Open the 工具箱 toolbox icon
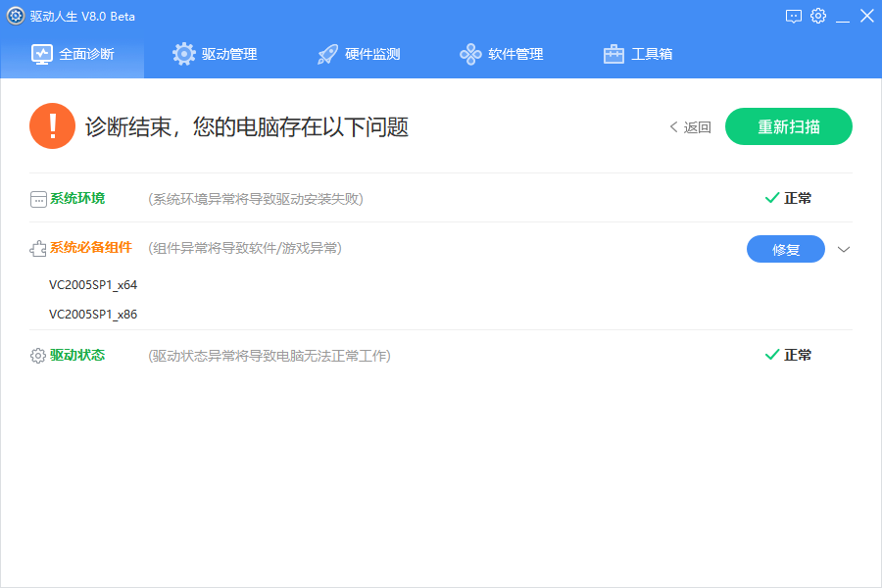This screenshot has height=588, width=882. [x=613, y=54]
